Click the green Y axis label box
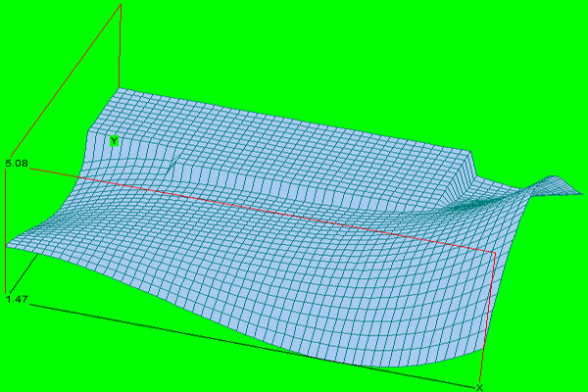The image size is (588, 392). pyautogui.click(x=114, y=141)
